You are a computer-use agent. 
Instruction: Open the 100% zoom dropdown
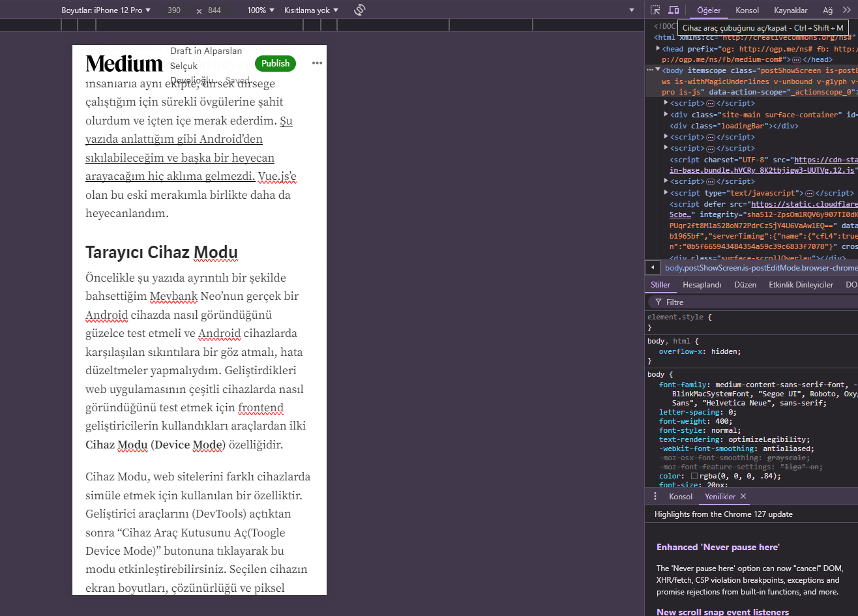(261, 10)
